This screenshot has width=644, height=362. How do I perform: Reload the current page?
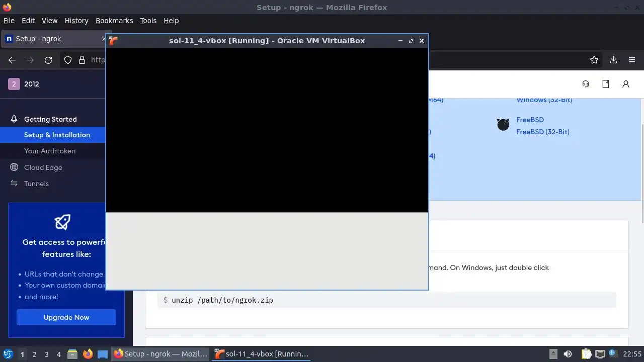48,60
